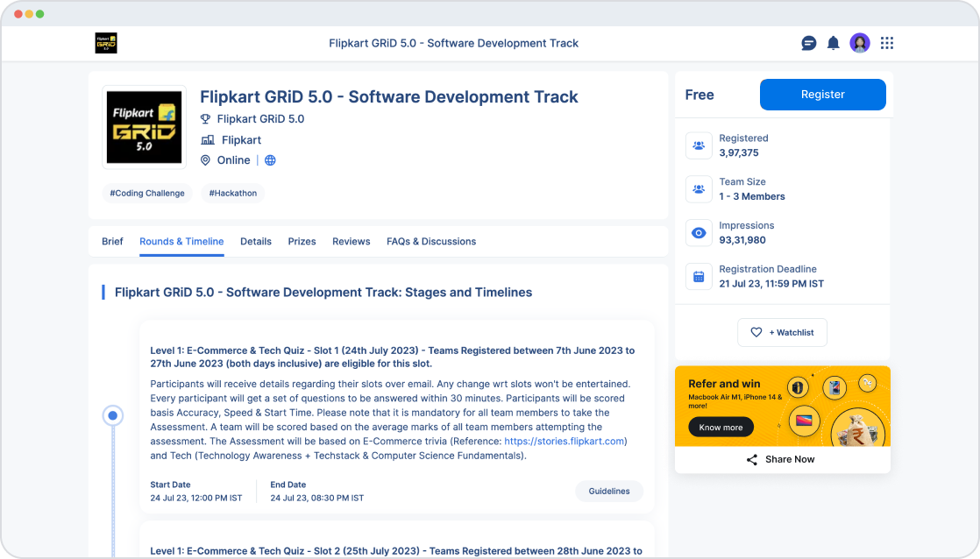Open the user profile avatar

pos(860,43)
